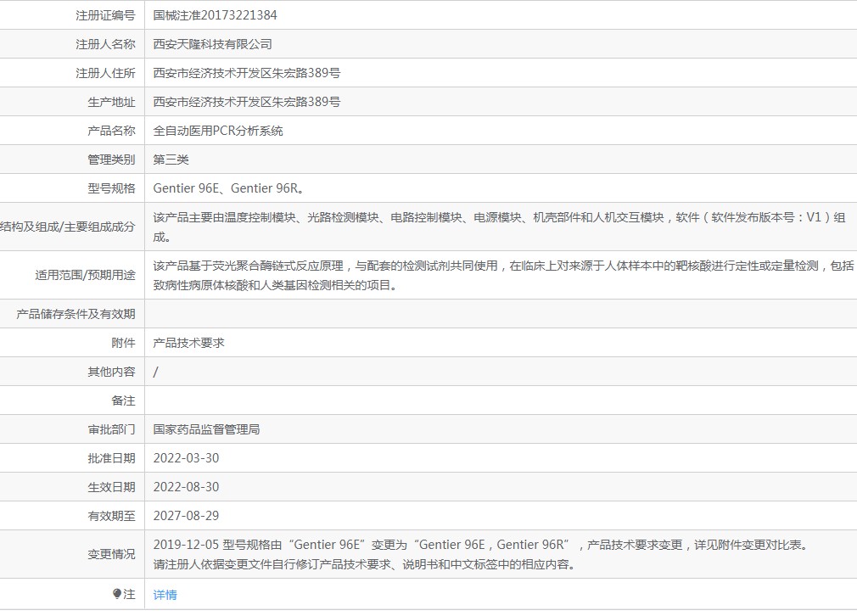Viewport: 857px width, 616px height.
Task: Click the 生产地址 address value
Action: 247,102
